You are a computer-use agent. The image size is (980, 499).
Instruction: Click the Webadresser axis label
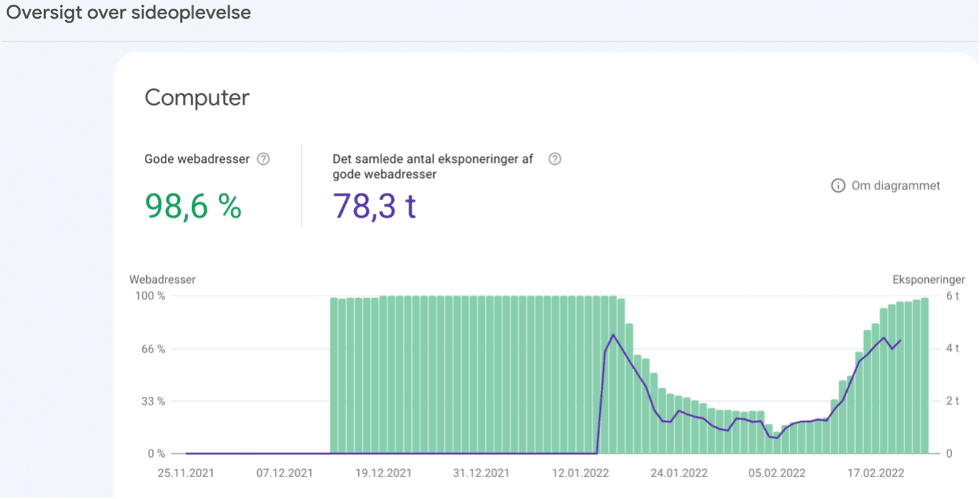point(163,280)
